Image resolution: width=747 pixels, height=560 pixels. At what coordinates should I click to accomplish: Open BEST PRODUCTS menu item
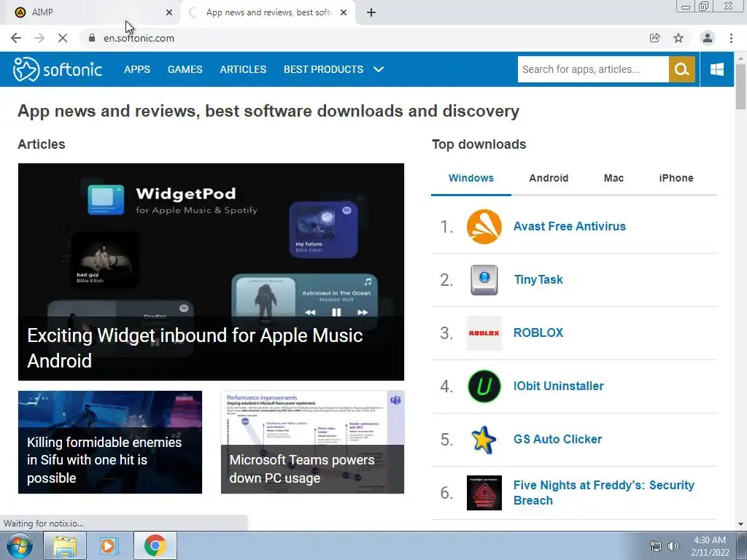tap(323, 69)
